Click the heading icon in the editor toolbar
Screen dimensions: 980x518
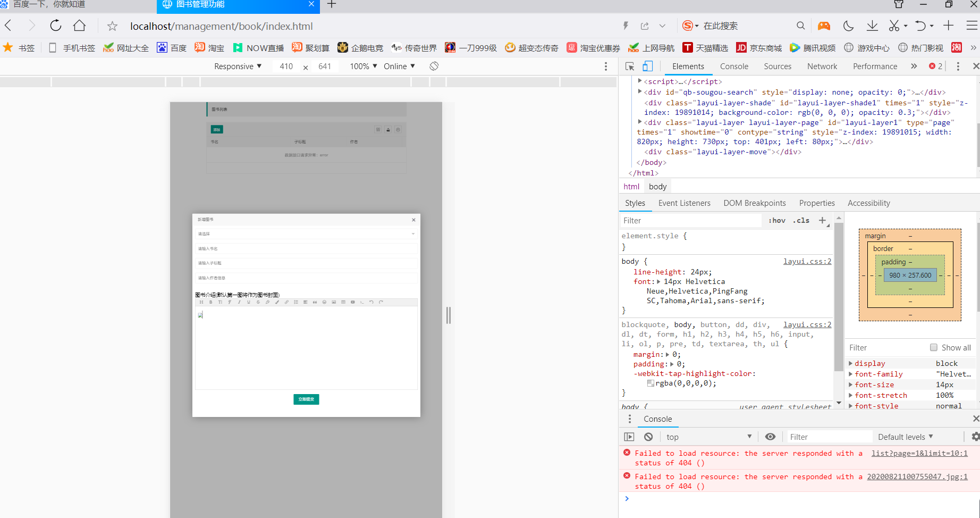coord(201,302)
